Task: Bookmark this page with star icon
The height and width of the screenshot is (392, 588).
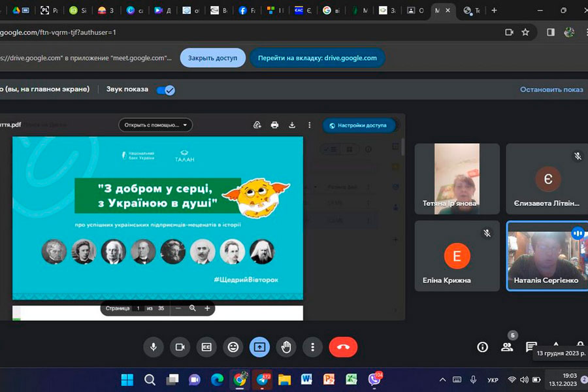Action: click(x=525, y=31)
